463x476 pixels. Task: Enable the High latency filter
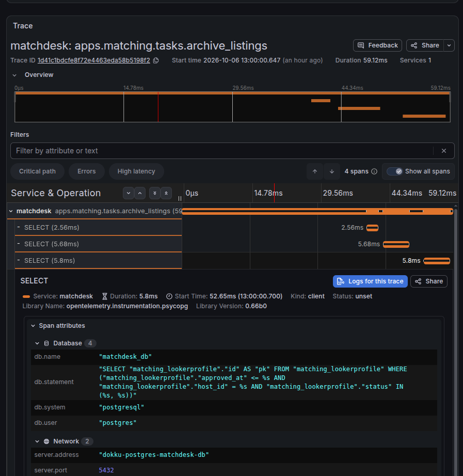(136, 171)
